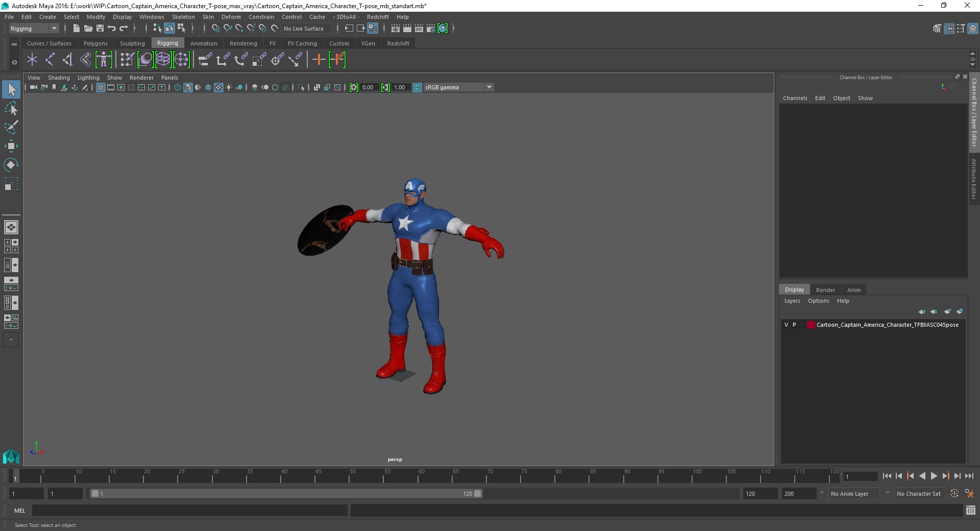Image resolution: width=980 pixels, height=531 pixels.
Task: Go to start of playback range
Action: [887, 476]
